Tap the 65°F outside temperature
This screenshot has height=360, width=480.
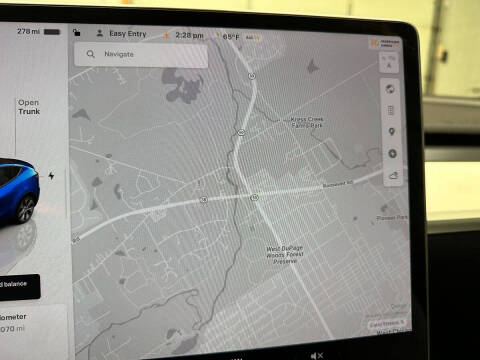231,37
